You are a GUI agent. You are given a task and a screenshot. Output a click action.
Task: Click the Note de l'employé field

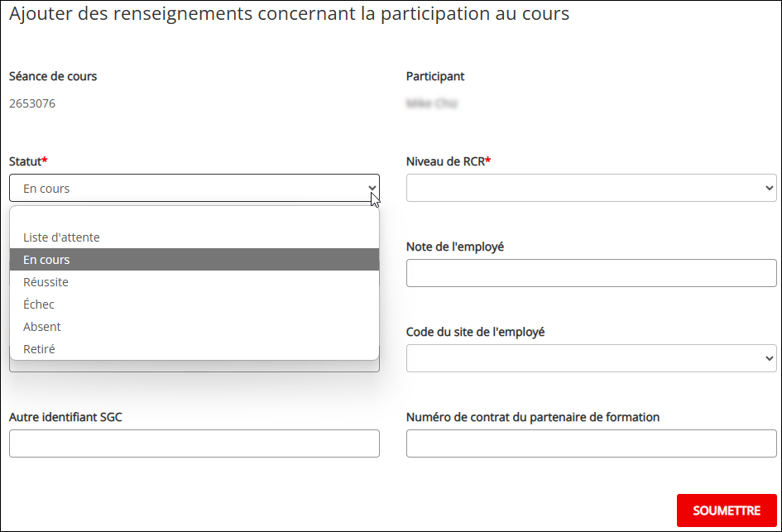[591, 273]
